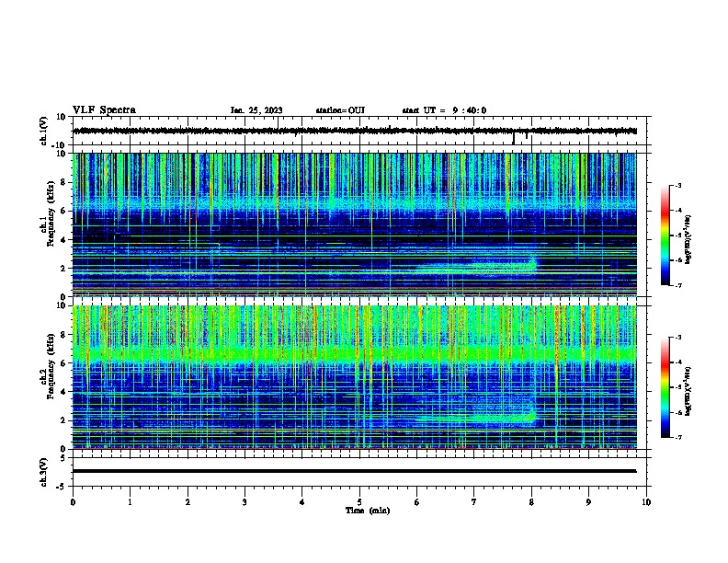Viewport: 728px width, 563px height.
Task: Click the "ch.3(V)" axis label
Action: click(44, 472)
